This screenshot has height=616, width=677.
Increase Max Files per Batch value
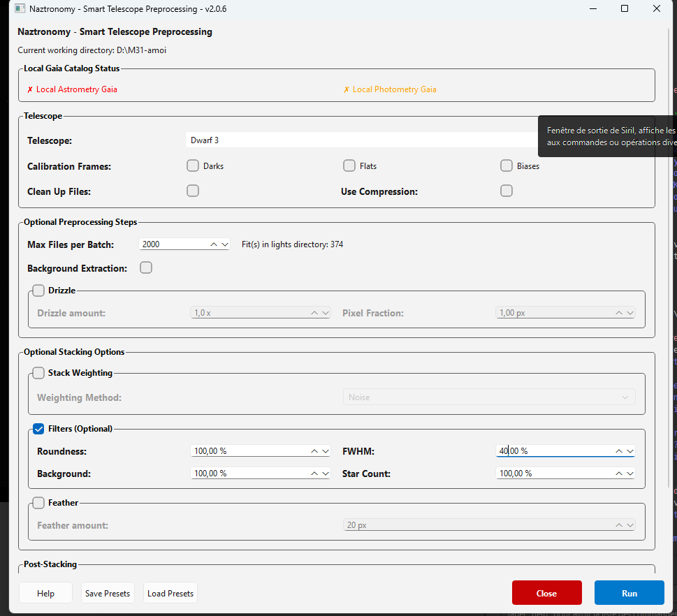click(x=214, y=244)
